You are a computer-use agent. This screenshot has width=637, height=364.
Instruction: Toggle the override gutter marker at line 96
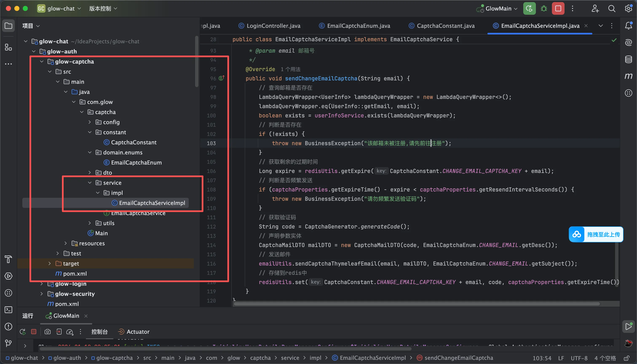[221, 78]
